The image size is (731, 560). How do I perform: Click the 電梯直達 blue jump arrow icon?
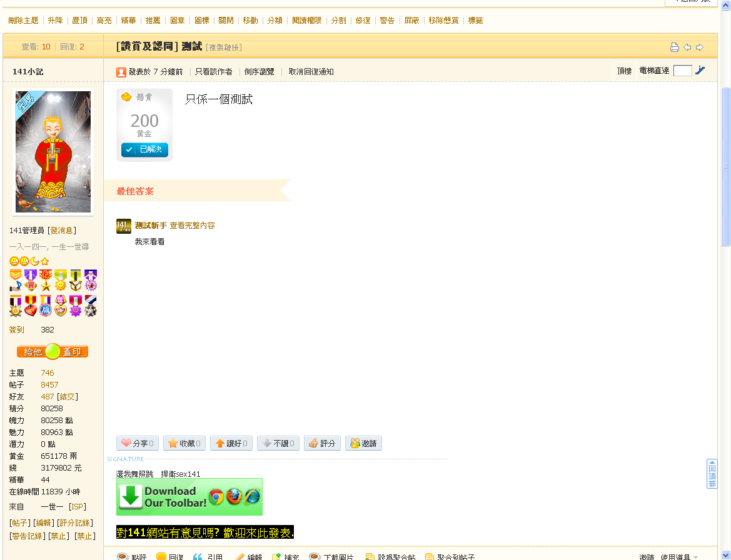pos(700,70)
